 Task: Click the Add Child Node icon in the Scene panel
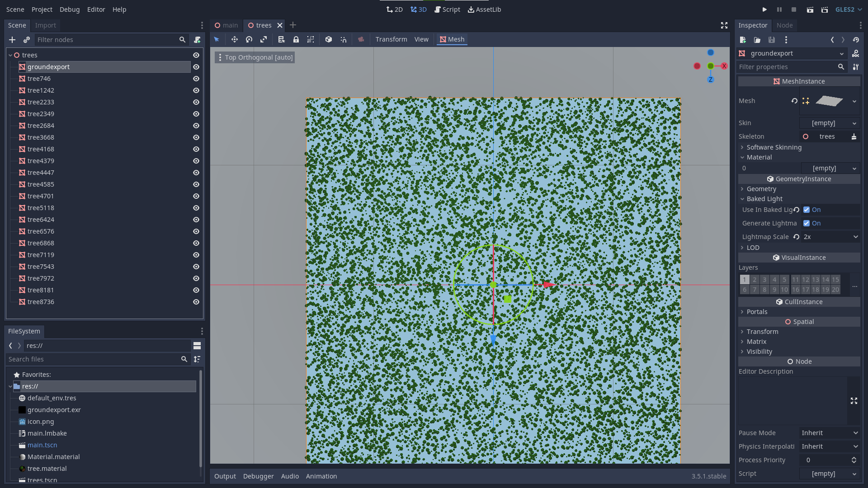tap(12, 40)
